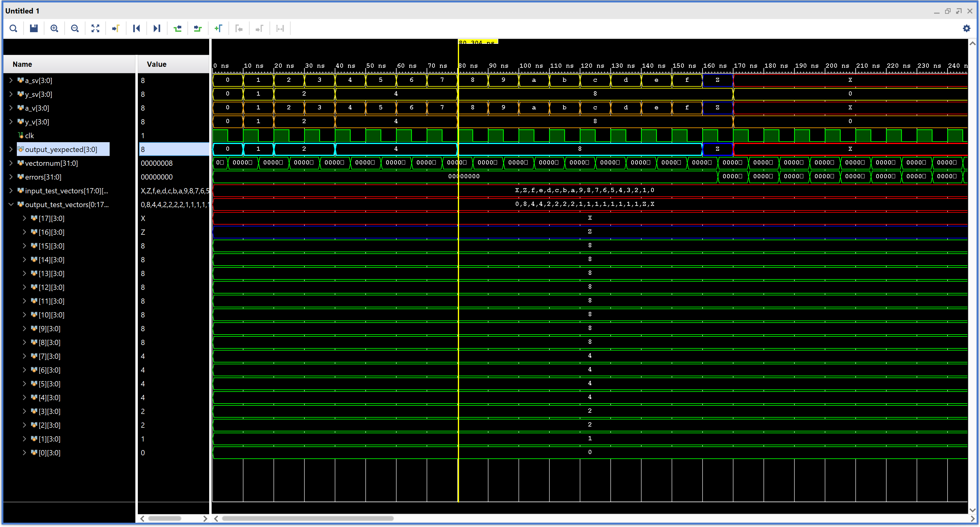Select the errors[31:0] signal name
This screenshot has height=527, width=980.
click(x=43, y=177)
